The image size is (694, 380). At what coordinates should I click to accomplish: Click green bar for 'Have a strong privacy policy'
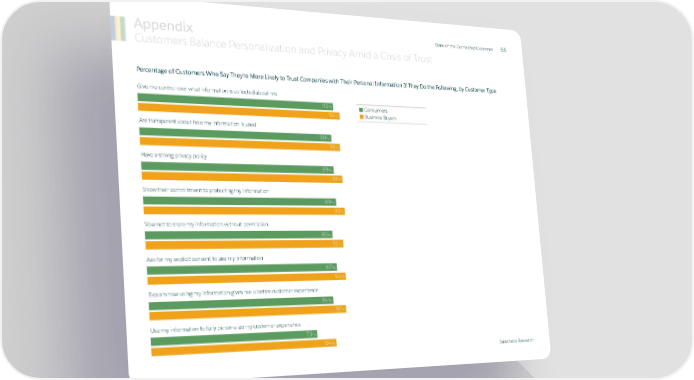[237, 168]
